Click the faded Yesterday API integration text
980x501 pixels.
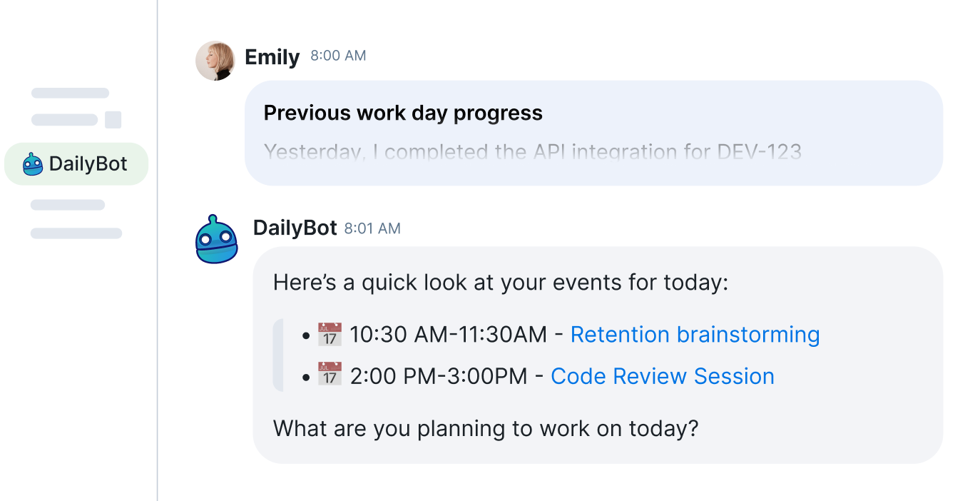pyautogui.click(x=532, y=151)
